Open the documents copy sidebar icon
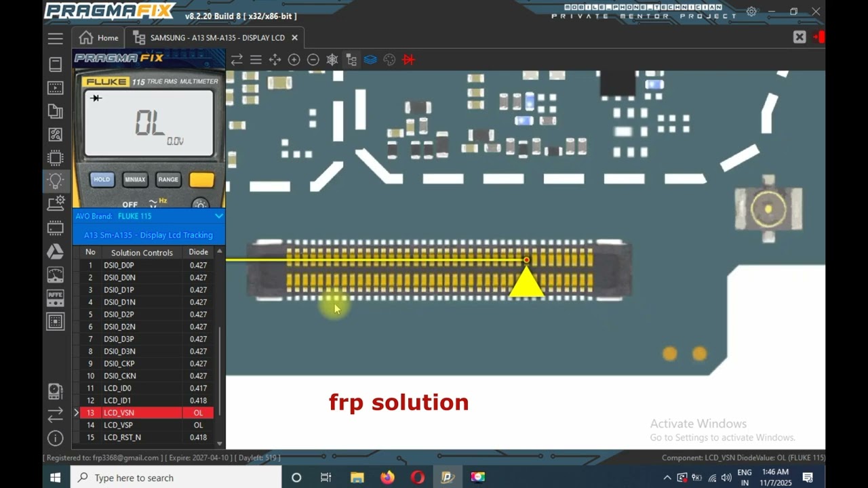Image resolution: width=868 pixels, height=488 pixels. [x=56, y=111]
